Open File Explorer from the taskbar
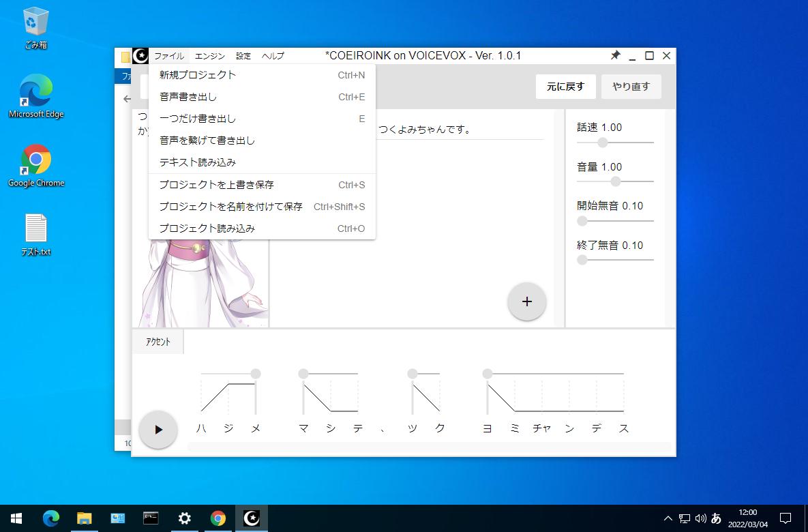 tap(84, 518)
